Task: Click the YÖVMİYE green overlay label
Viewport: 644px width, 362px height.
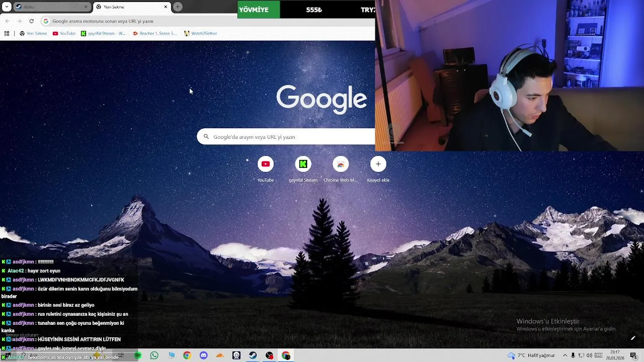Action: pos(259,10)
